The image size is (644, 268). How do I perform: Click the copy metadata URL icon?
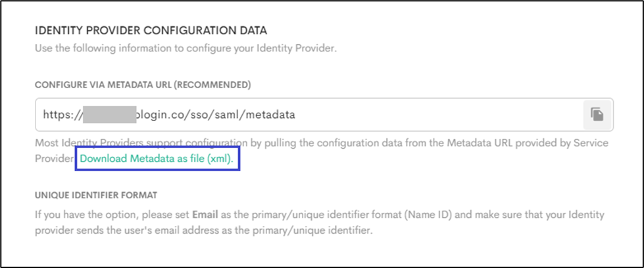pyautogui.click(x=597, y=115)
